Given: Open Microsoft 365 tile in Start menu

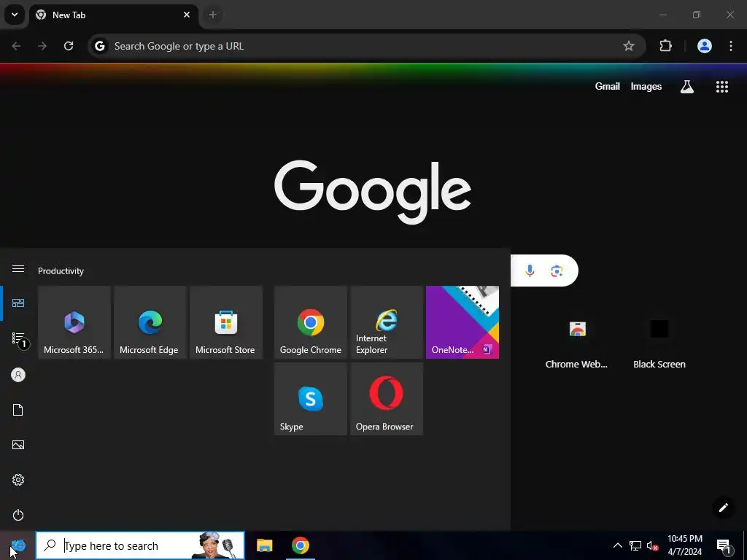Looking at the screenshot, I should pyautogui.click(x=74, y=322).
